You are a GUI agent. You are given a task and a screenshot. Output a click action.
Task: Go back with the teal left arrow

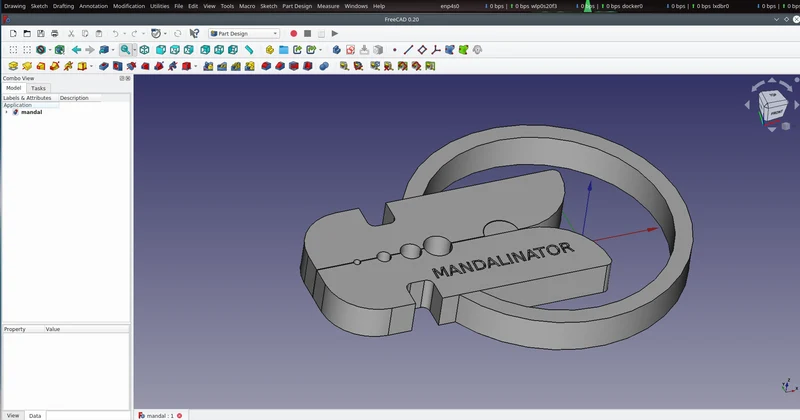pos(76,50)
